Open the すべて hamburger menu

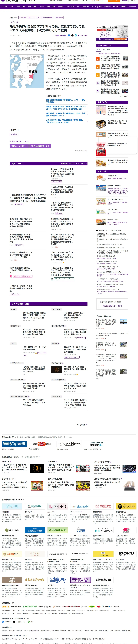(5, 7)
